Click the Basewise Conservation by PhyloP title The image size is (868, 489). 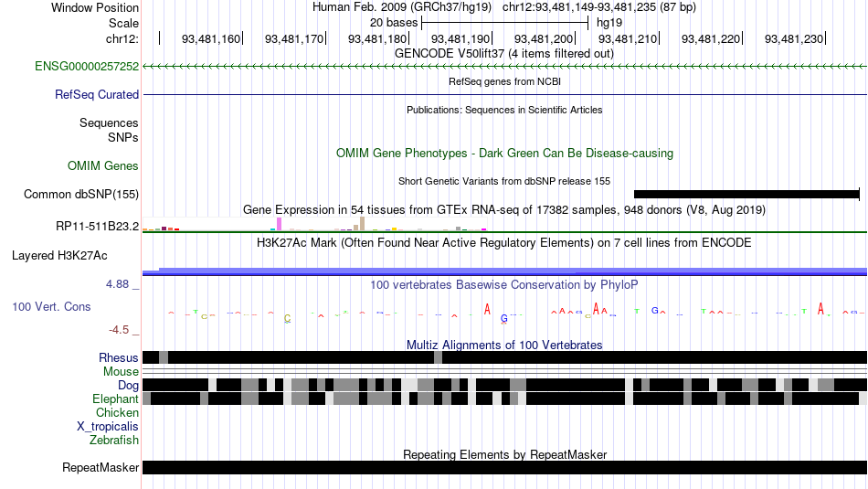[504, 284]
